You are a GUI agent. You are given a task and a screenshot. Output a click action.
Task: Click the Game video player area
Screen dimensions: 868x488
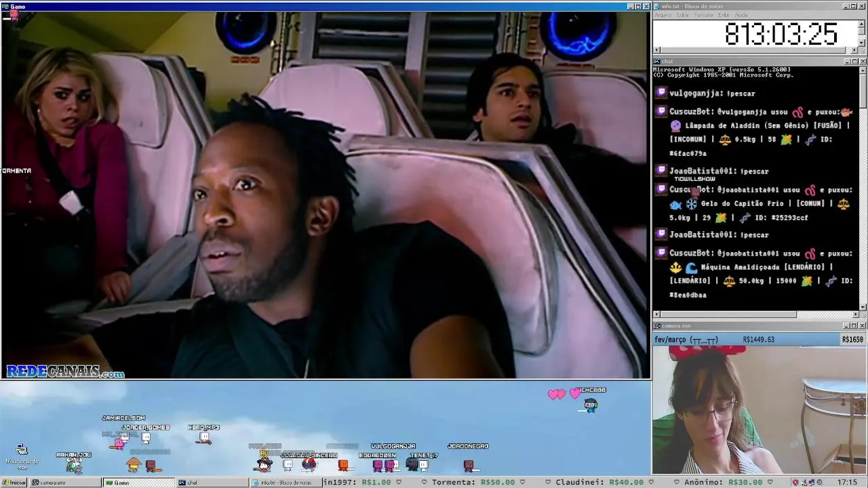pos(325,195)
